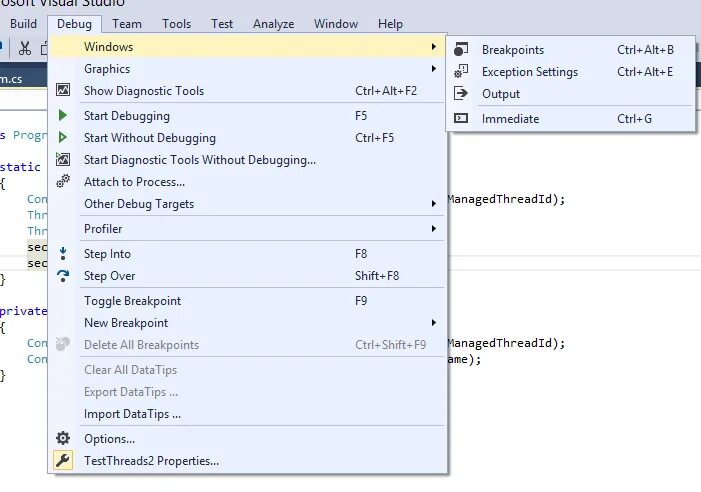Viewport: 701px width, 492px height.
Task: Click the green Start Debugging play icon
Action: [x=63, y=115]
